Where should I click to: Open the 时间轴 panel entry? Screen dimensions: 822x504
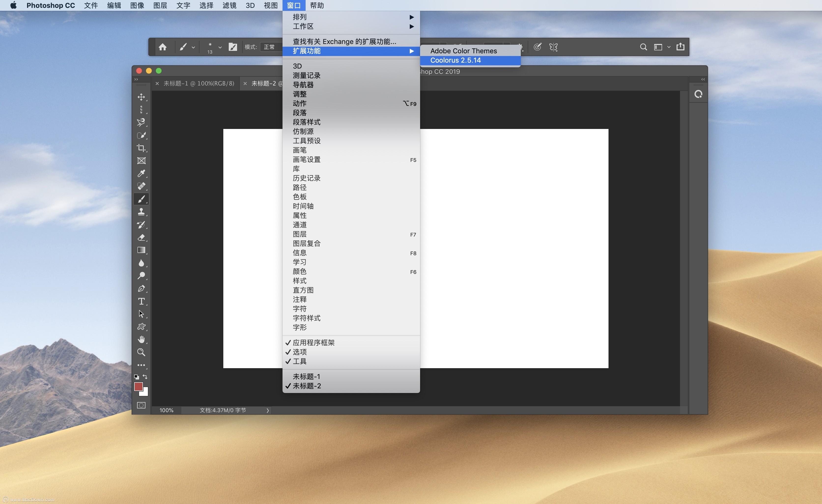pos(351,207)
